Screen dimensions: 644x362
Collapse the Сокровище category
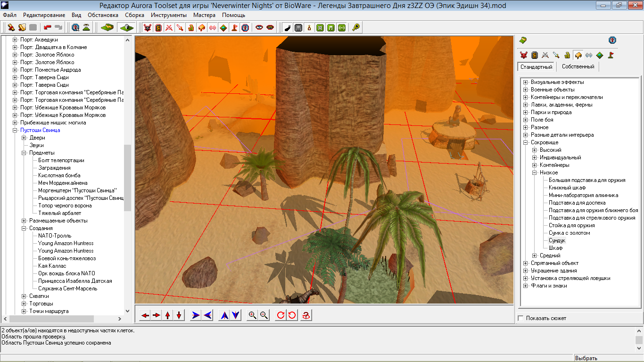526,142
